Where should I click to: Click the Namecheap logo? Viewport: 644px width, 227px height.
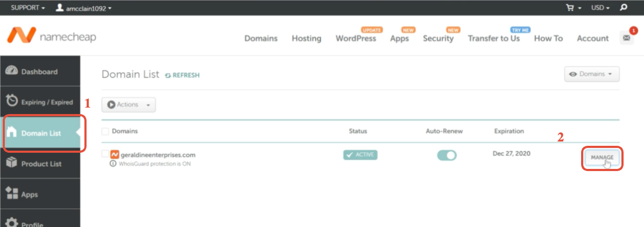point(52,37)
